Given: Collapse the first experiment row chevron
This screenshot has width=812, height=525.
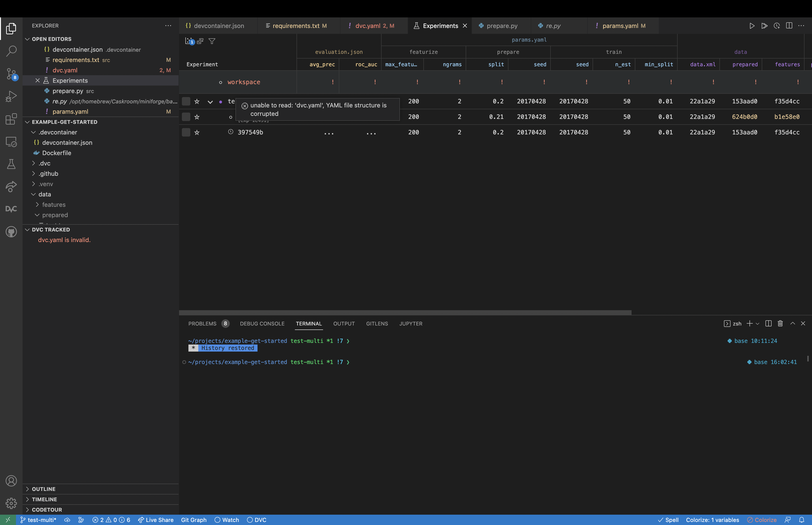Looking at the screenshot, I should pyautogui.click(x=210, y=102).
